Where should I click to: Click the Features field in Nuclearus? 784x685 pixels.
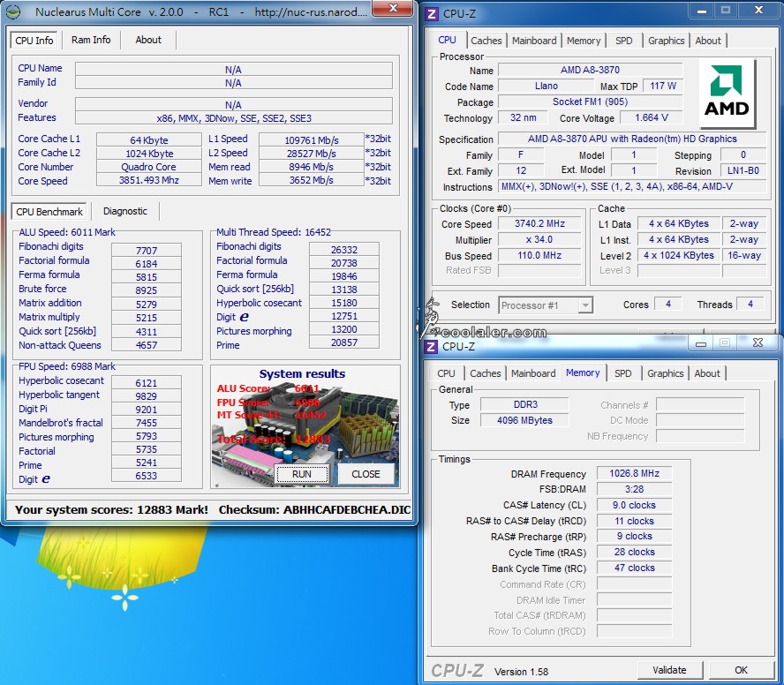click(234, 118)
